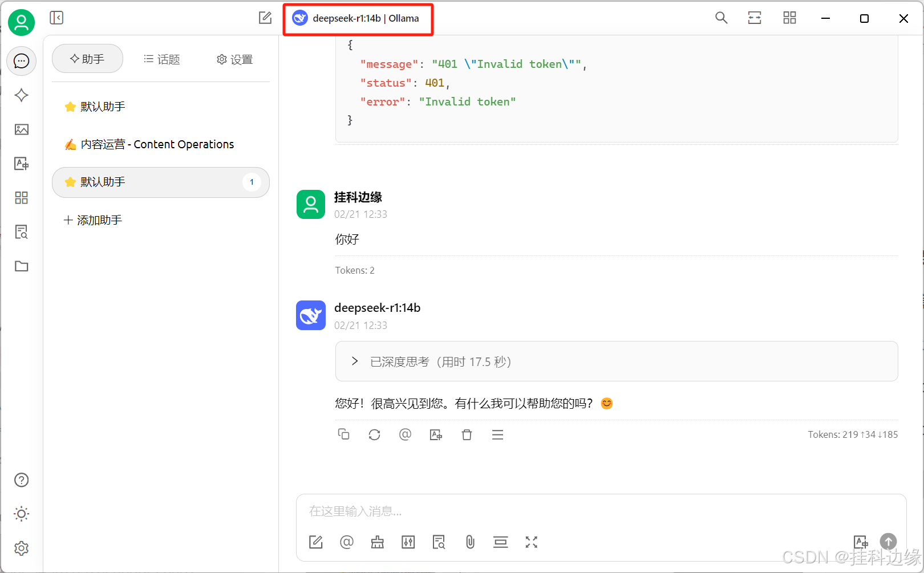Click the message input field
Screen dimensions: 924x573
point(601,511)
